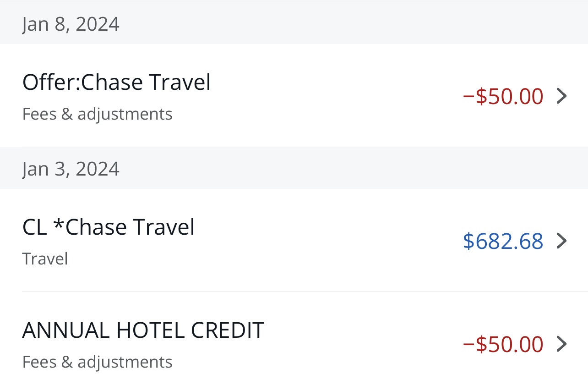Select the CL *Chase Travel transaction title
This screenshot has height=391, width=588.
[109, 227]
